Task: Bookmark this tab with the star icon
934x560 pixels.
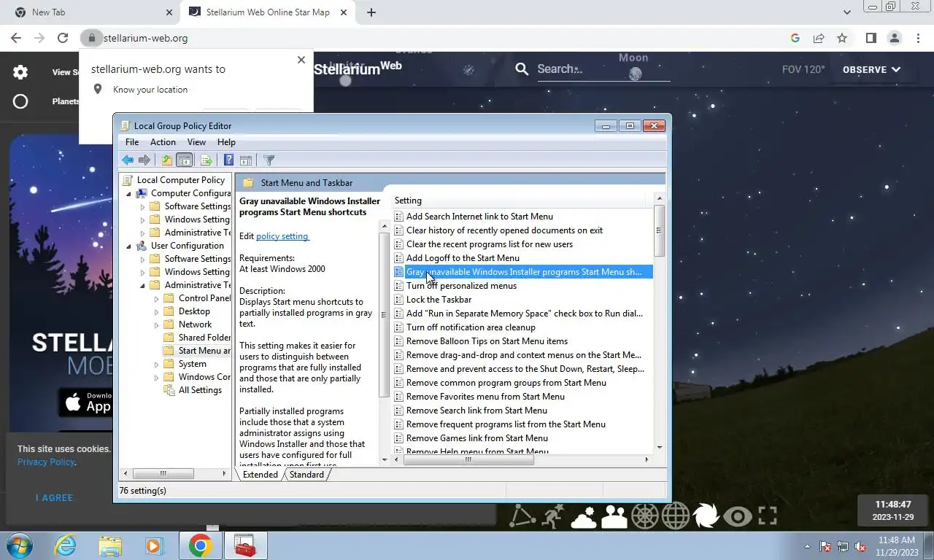Action: pyautogui.click(x=842, y=38)
